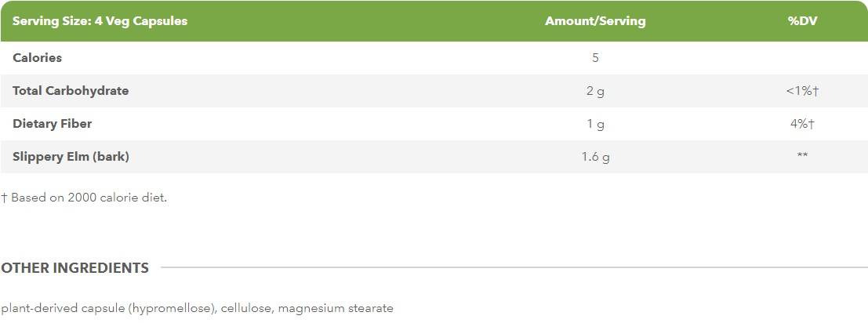The height and width of the screenshot is (323, 868).
Task: Click the double asterisk in %DV column
Action: point(802,156)
